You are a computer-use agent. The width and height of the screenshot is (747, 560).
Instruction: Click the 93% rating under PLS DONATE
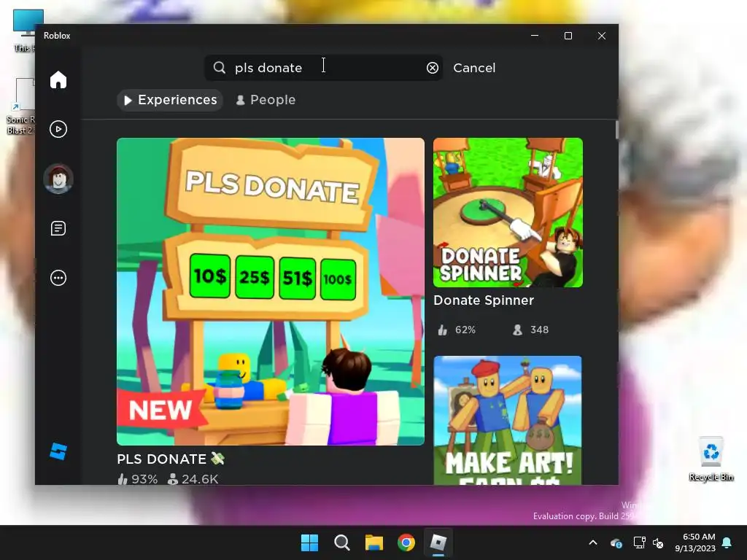coord(138,478)
